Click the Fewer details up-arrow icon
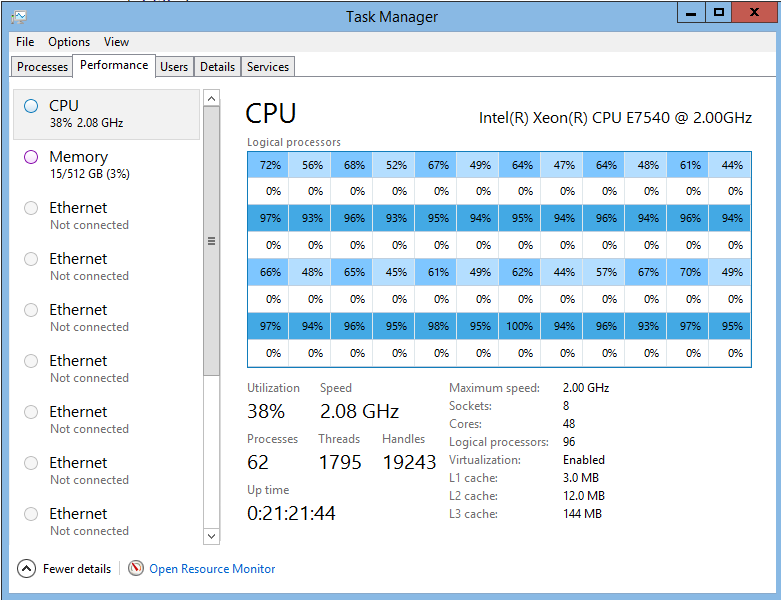781x600 pixels. (26, 568)
